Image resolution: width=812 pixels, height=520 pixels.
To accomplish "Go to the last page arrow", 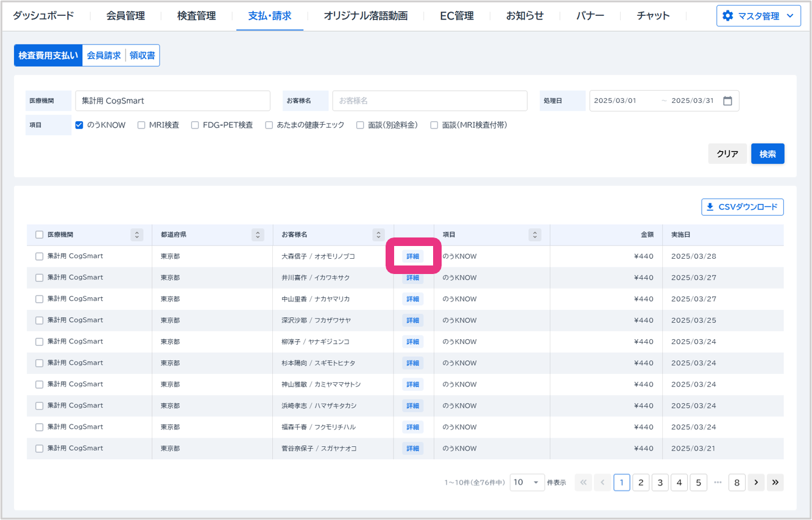I will click(775, 482).
